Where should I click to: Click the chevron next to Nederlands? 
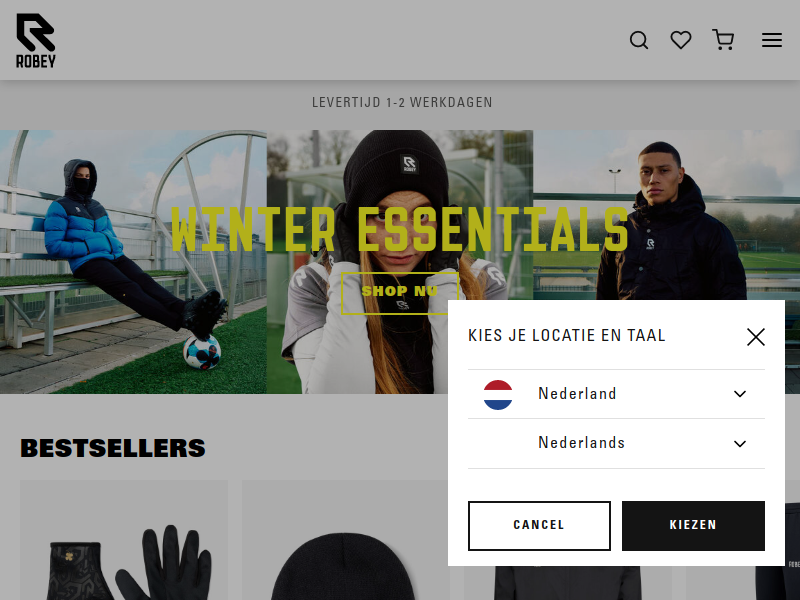[740, 443]
